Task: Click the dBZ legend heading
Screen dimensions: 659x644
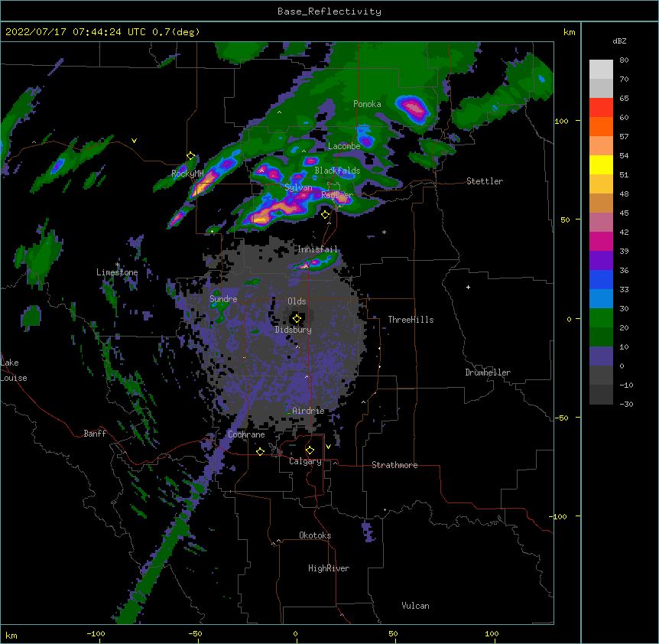Action: pyautogui.click(x=619, y=41)
